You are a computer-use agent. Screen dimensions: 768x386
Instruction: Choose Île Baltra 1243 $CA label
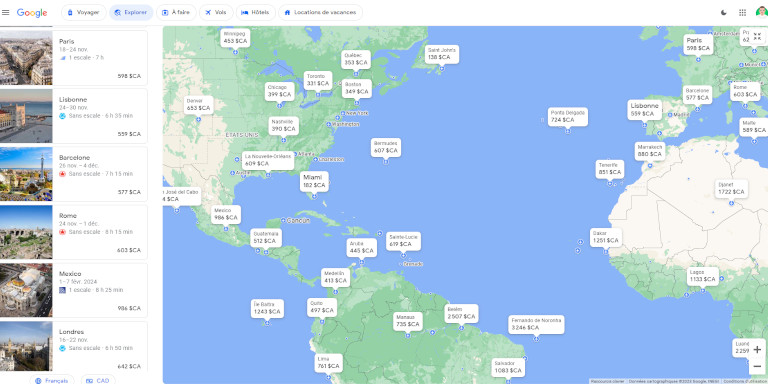coord(267,308)
